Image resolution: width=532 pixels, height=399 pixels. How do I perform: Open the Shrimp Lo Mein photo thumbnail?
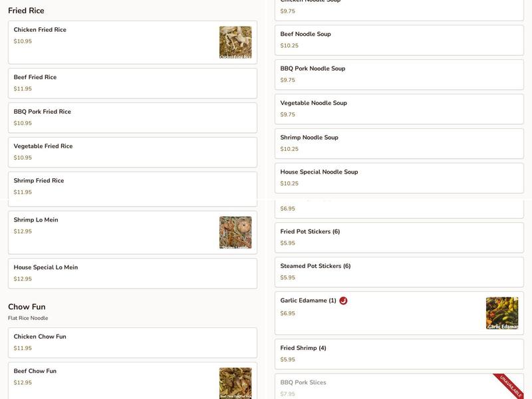[235, 232]
